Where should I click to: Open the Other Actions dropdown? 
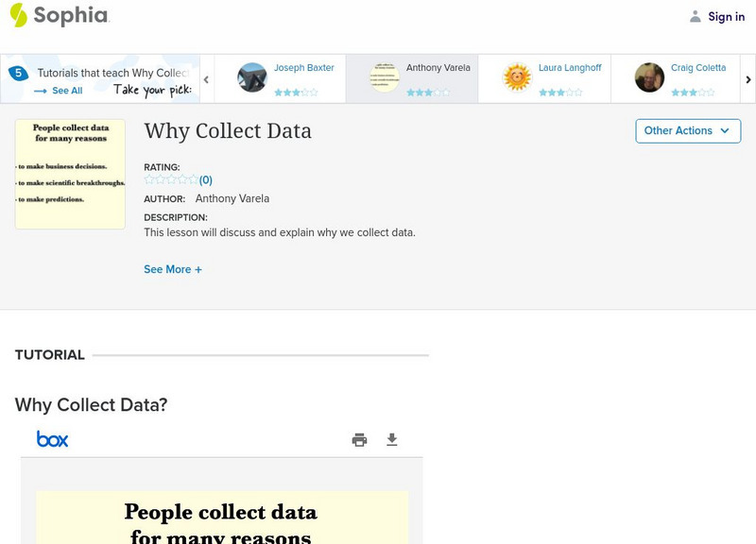(687, 131)
